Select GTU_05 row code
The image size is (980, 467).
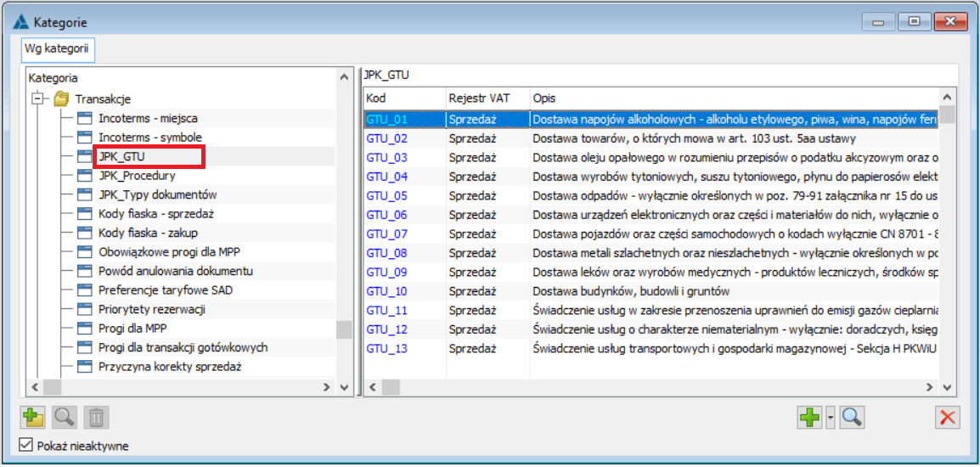click(387, 195)
